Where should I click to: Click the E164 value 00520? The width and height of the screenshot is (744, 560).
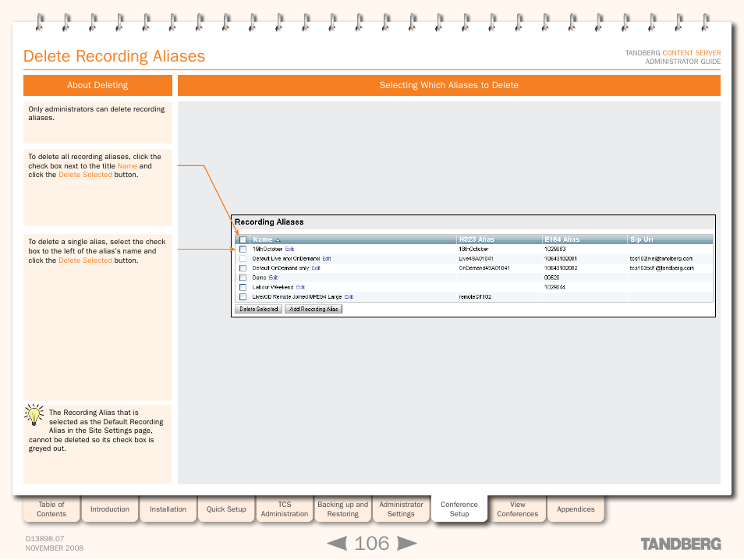click(552, 278)
